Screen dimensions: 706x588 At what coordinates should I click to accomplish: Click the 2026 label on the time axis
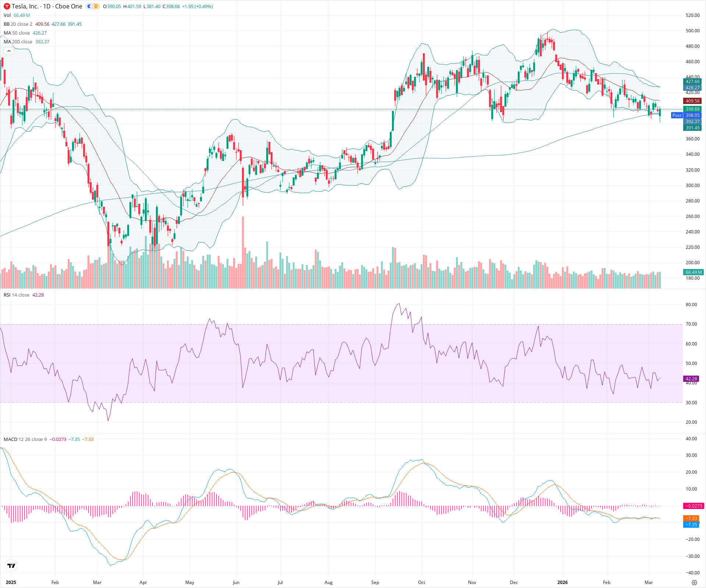coord(563,582)
